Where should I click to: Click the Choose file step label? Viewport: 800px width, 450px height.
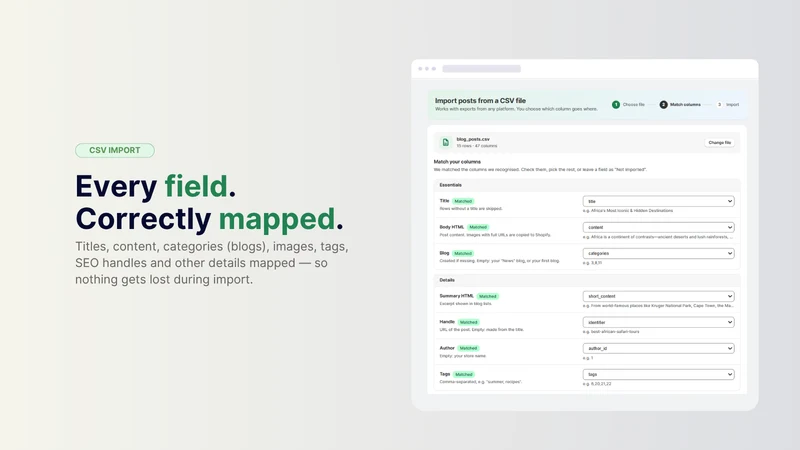[633, 105]
